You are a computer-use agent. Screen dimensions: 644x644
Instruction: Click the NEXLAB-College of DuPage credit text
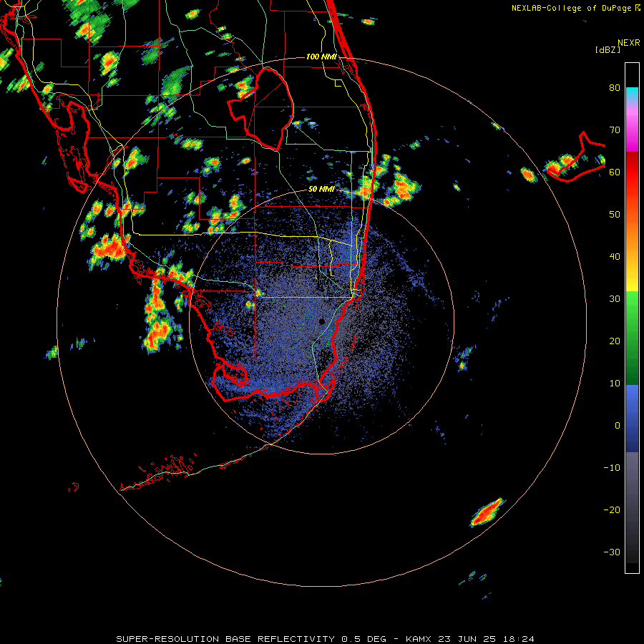571,8
